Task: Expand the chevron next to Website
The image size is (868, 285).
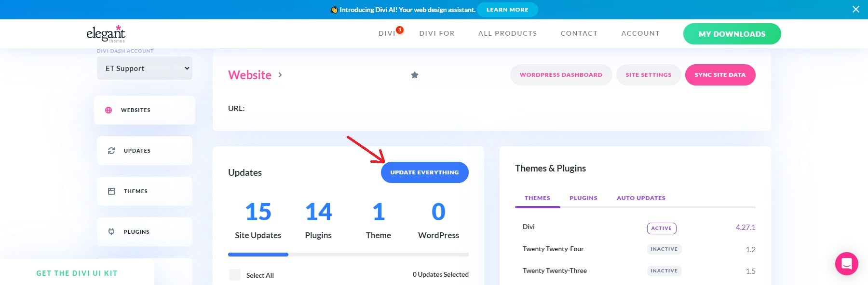Action: pyautogui.click(x=280, y=75)
